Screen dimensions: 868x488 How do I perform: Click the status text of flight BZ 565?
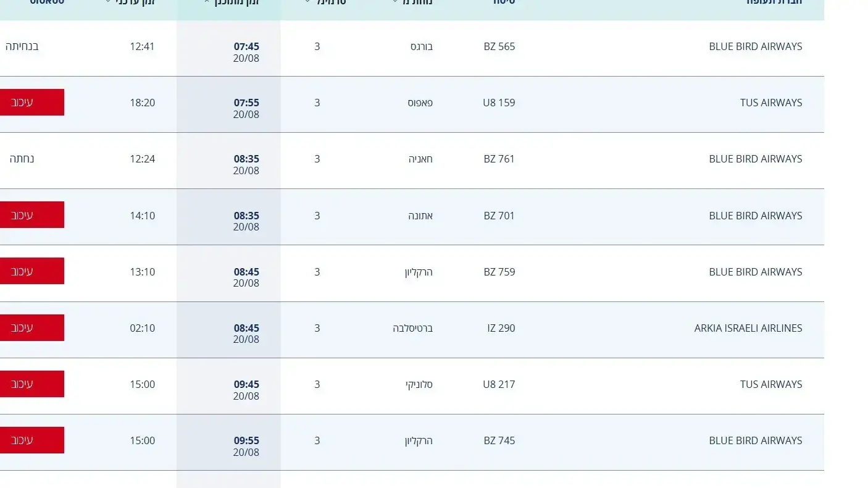[22, 46]
